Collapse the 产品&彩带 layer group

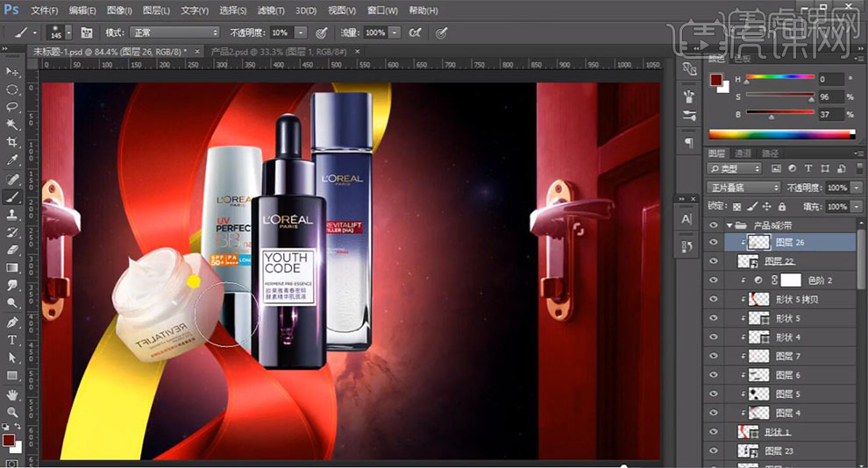[729, 225]
